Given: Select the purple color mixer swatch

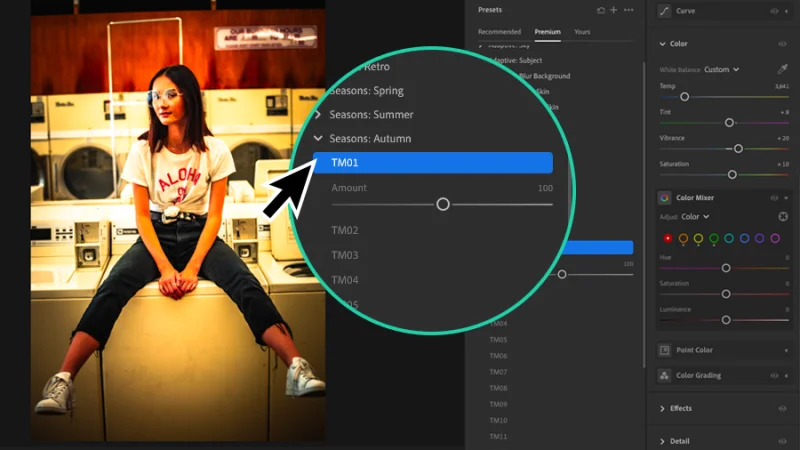Looking at the screenshot, I should (x=760, y=238).
